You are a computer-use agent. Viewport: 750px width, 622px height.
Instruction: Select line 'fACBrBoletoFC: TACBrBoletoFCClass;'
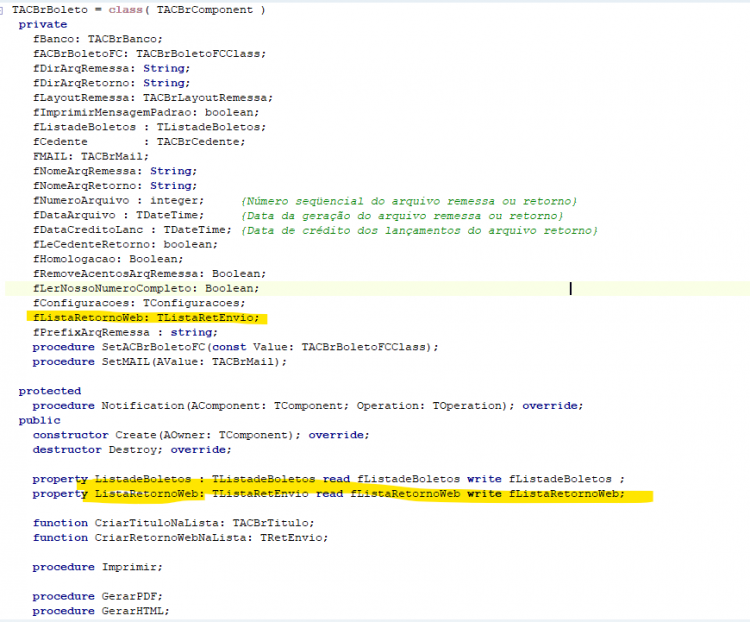149,54
